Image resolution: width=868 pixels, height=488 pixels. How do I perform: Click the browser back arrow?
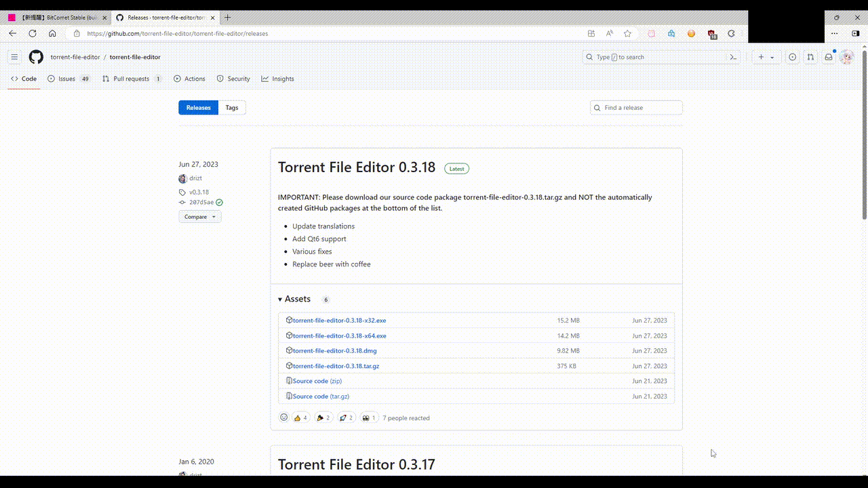12,33
